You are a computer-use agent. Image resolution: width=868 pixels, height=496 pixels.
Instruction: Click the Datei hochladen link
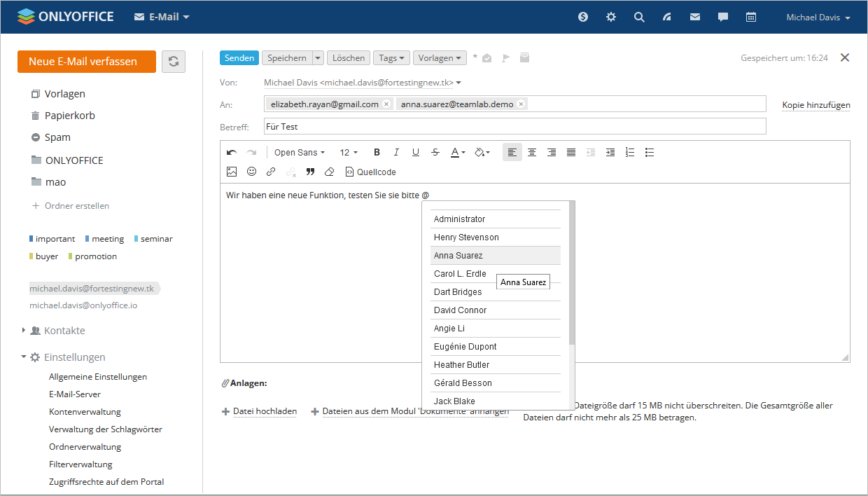[265, 411]
